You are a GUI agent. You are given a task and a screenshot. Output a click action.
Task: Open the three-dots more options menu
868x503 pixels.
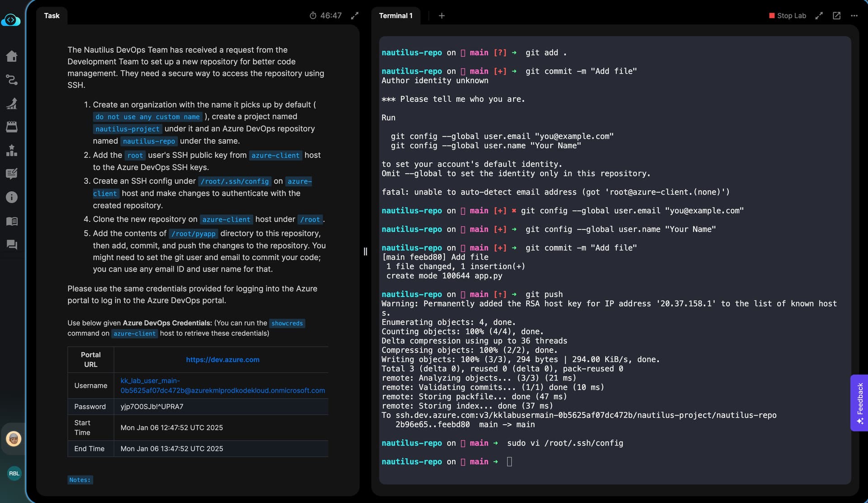tap(854, 16)
